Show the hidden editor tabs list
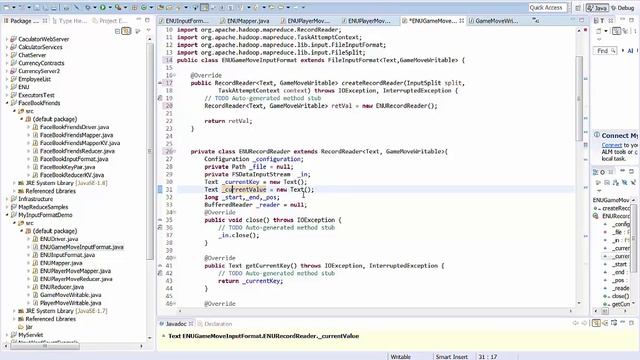This screenshot has height=360, width=640. (x=535, y=20)
